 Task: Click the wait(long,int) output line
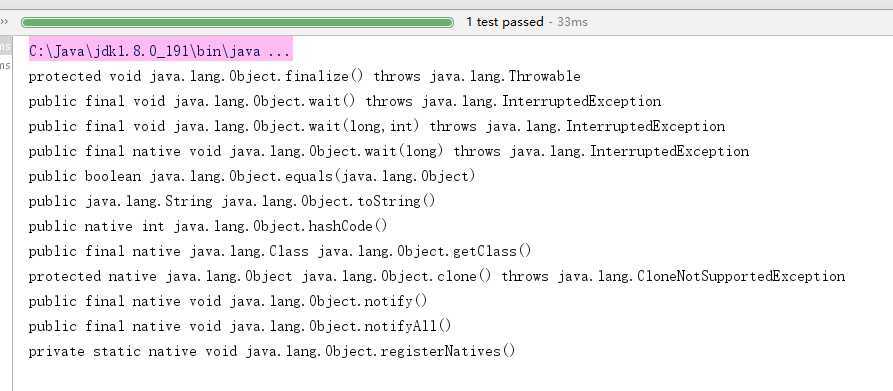[377, 126]
